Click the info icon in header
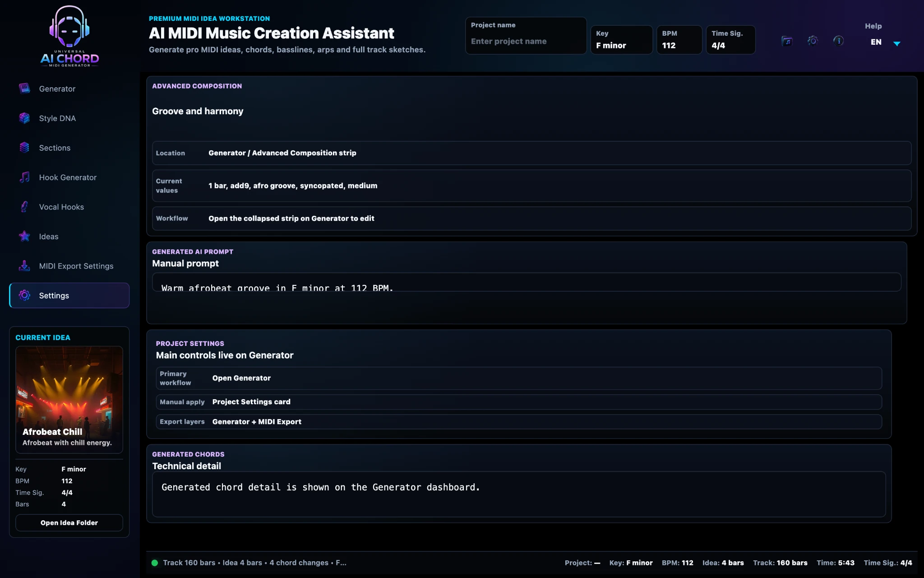Viewport: 924px width, 578px height. tap(838, 41)
